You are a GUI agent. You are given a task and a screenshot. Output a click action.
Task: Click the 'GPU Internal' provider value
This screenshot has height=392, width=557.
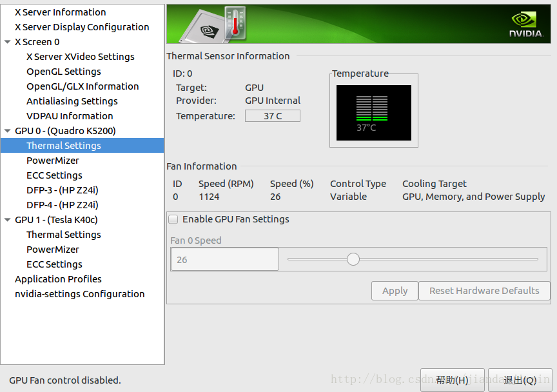(x=273, y=101)
